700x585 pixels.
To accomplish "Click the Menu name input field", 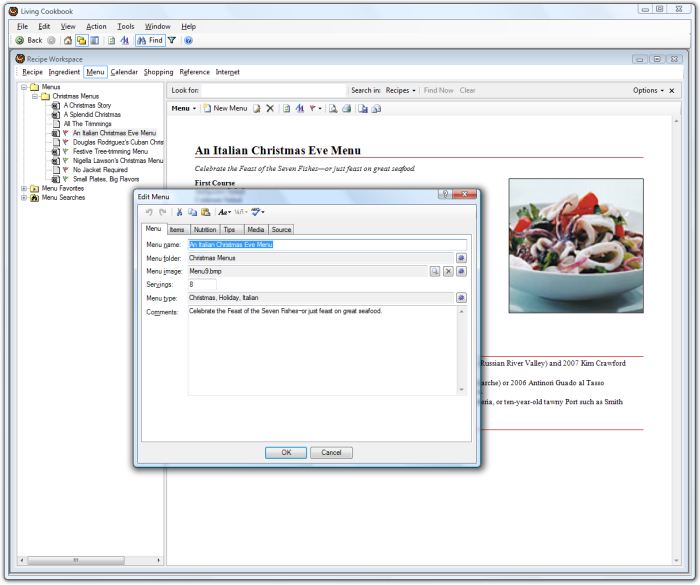I will (327, 245).
